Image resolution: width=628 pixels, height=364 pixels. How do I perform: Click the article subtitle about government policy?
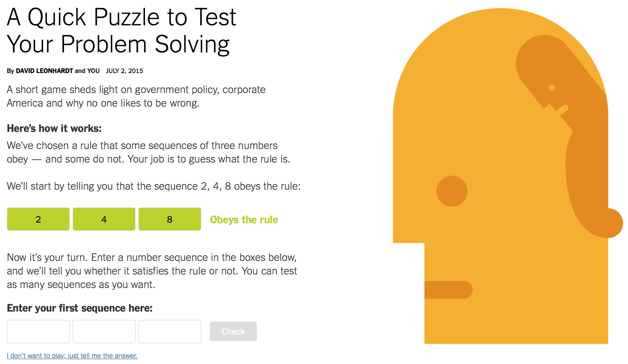pos(136,96)
